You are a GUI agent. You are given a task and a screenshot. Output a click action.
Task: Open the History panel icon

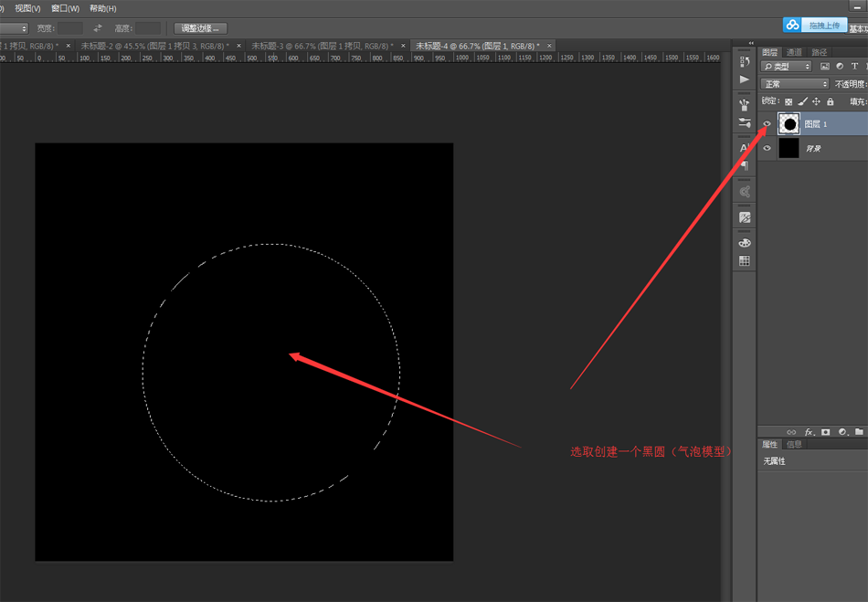point(745,61)
